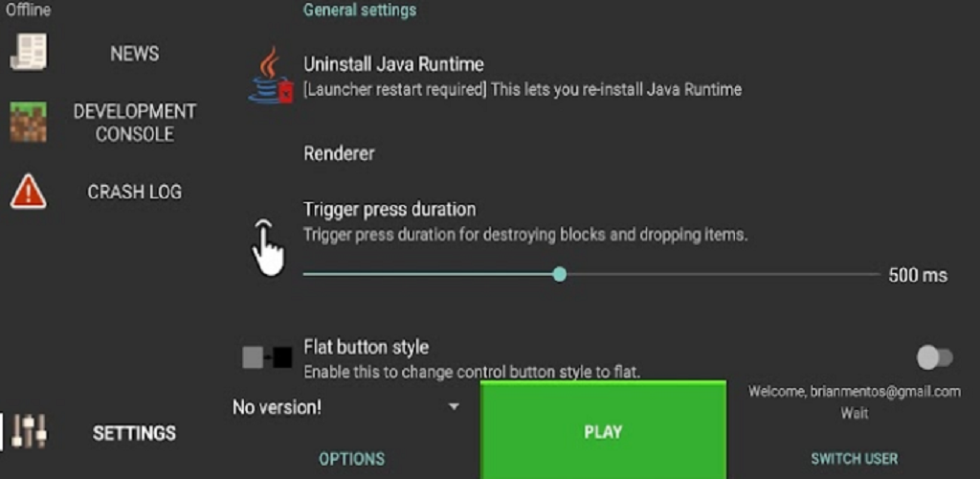Screen dimensions: 980x479
Task: Click SWITCH USER
Action: tap(855, 458)
